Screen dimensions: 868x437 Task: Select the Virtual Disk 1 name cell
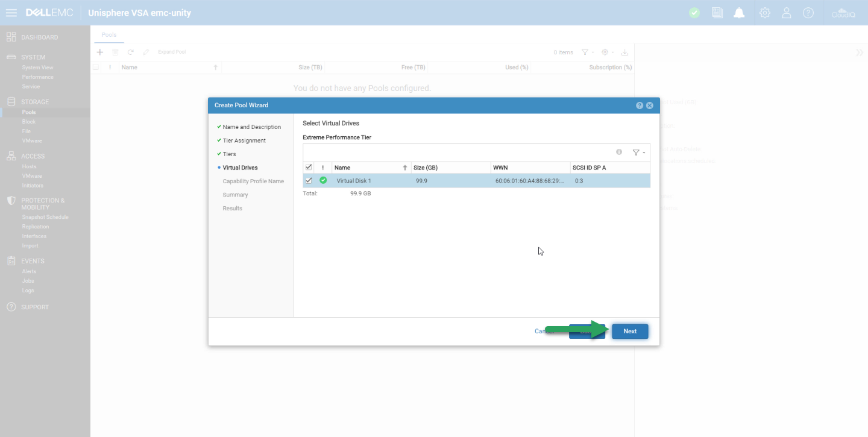pos(354,181)
